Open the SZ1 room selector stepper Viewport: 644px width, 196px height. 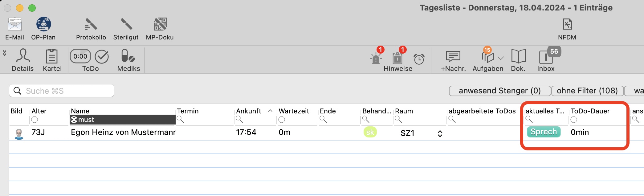(440, 133)
